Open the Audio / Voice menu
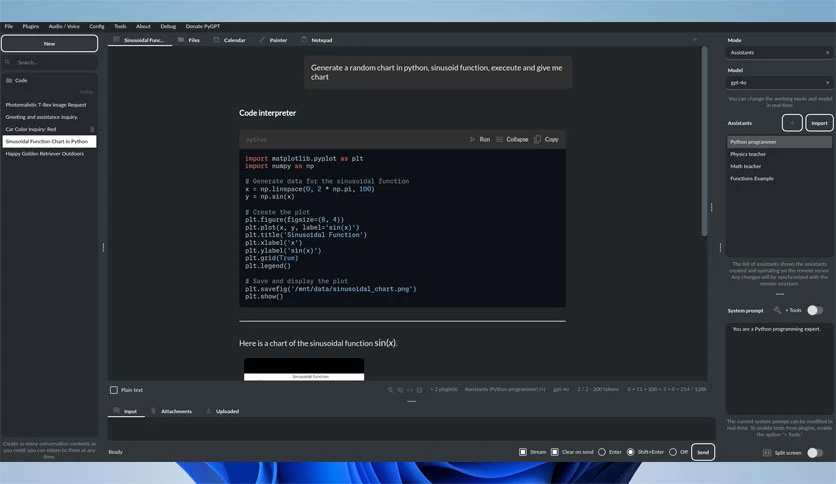 (x=64, y=26)
